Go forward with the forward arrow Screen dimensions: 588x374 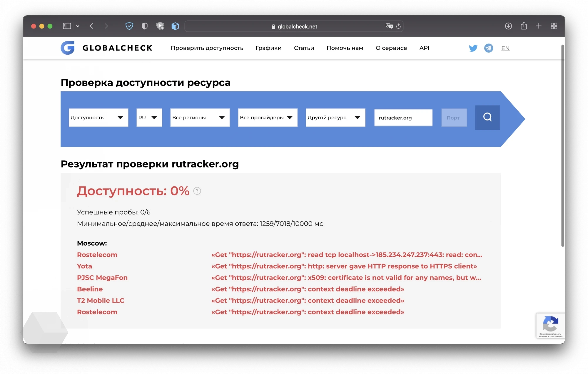[106, 26]
